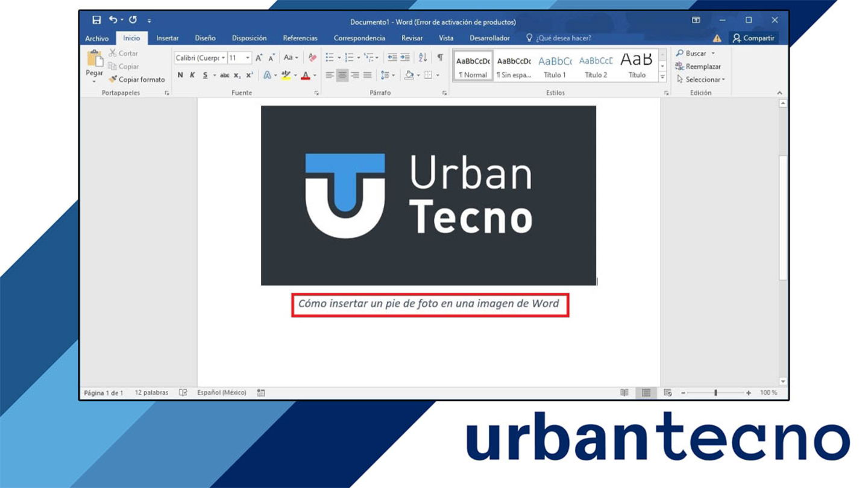Image resolution: width=868 pixels, height=488 pixels.
Task: Switch to the Diseño tab
Action: click(205, 39)
